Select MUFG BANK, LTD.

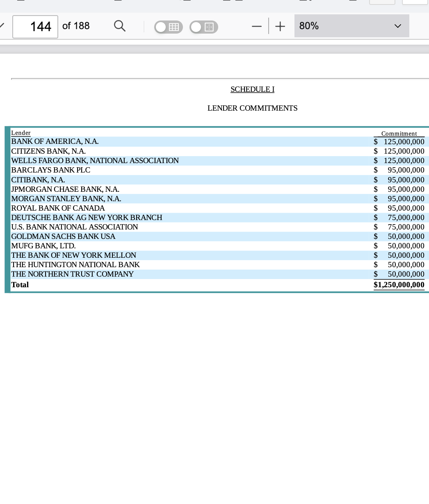coord(43,246)
